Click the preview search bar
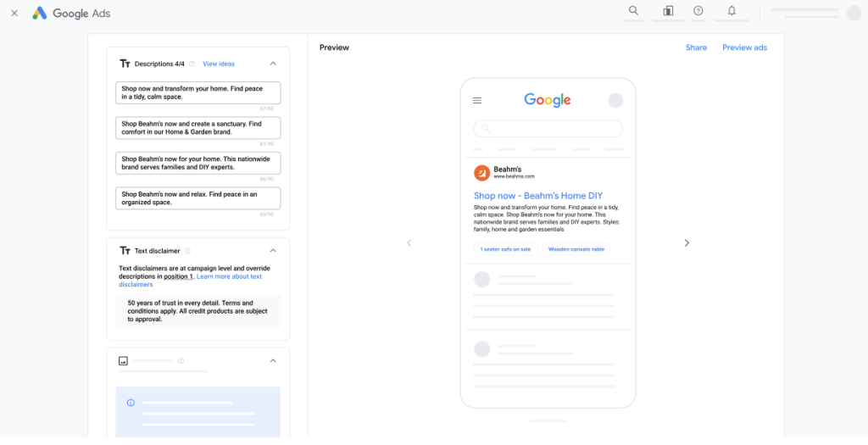 click(x=548, y=128)
